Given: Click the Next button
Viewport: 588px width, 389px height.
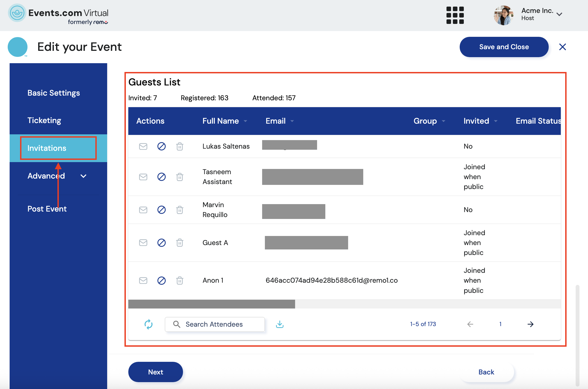Looking at the screenshot, I should click(x=156, y=372).
